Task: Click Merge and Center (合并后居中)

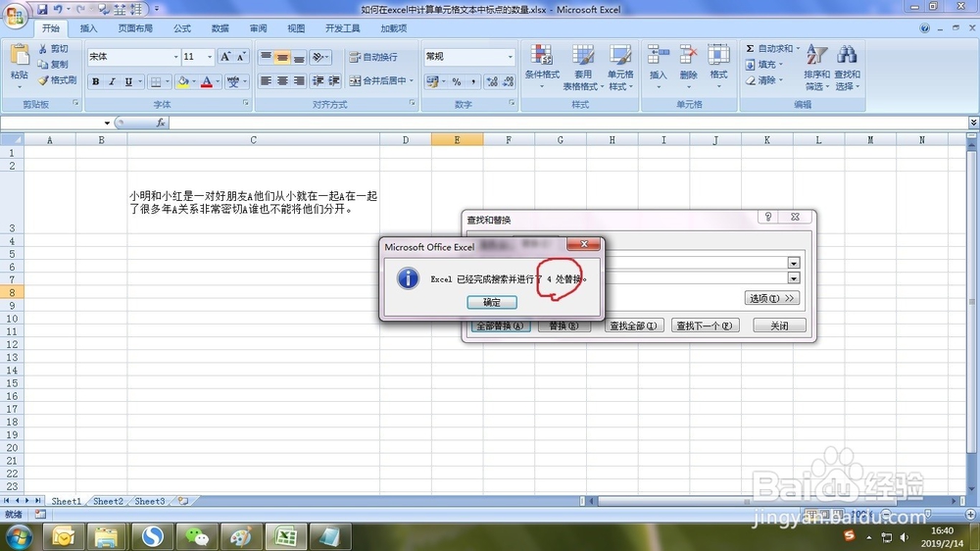Action: (380, 80)
